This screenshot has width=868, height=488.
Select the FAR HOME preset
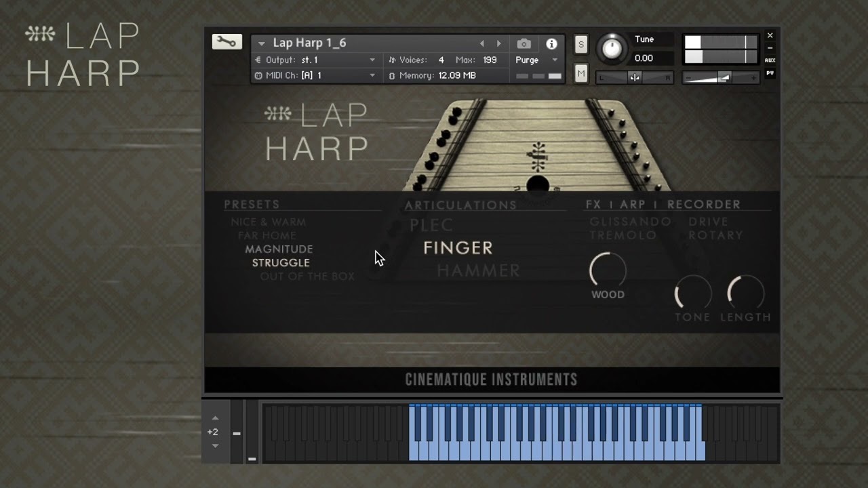tap(267, 235)
